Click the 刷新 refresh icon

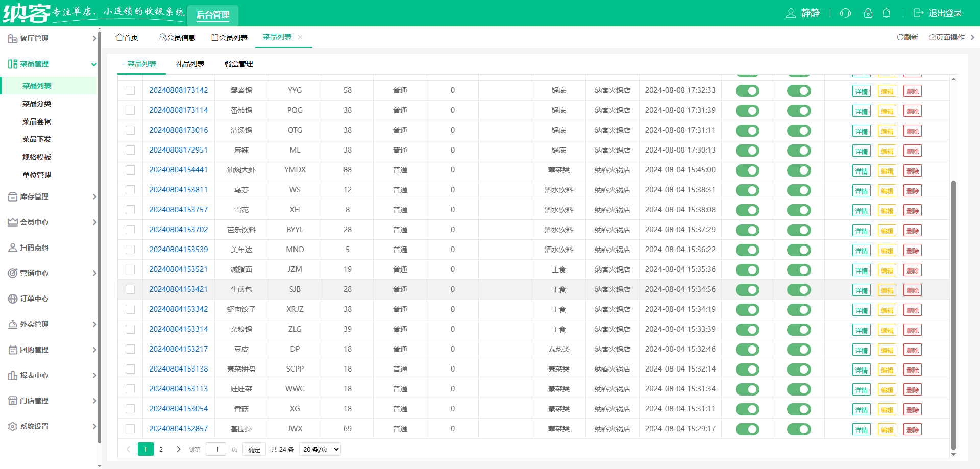tap(900, 37)
